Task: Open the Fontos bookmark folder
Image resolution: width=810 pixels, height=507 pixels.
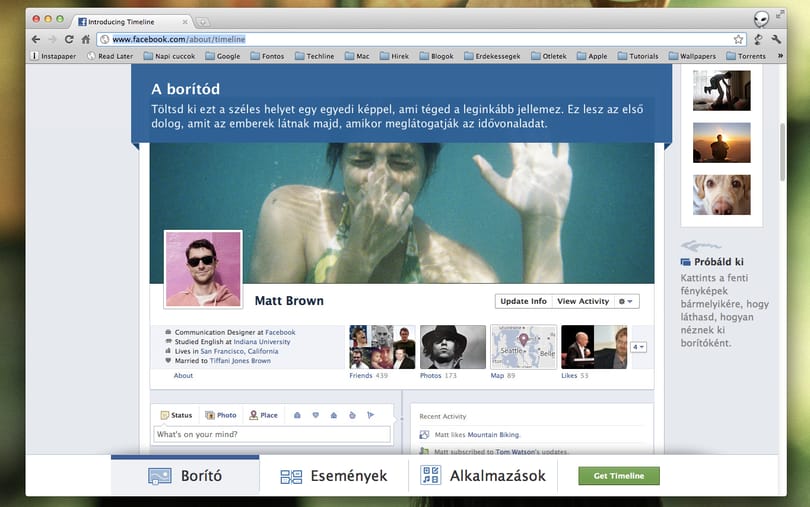Action: [267, 56]
